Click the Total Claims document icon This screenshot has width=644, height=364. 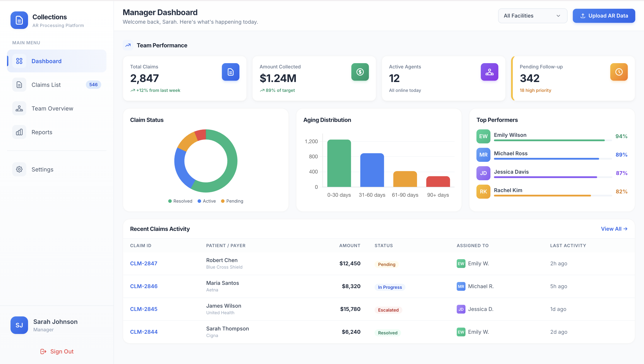click(x=230, y=72)
